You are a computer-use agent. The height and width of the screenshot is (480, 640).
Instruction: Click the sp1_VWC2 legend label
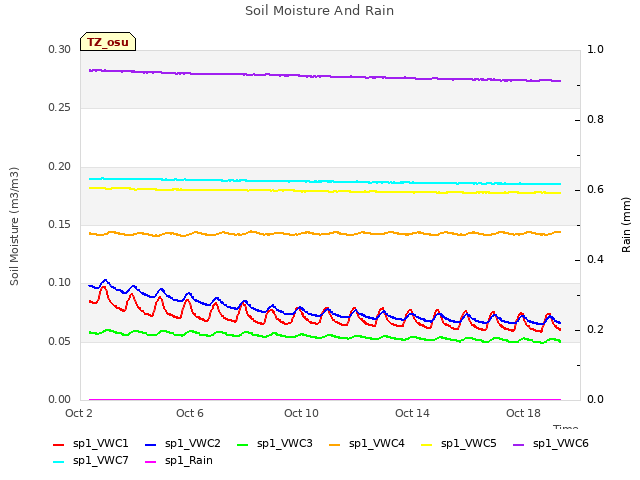click(x=193, y=443)
